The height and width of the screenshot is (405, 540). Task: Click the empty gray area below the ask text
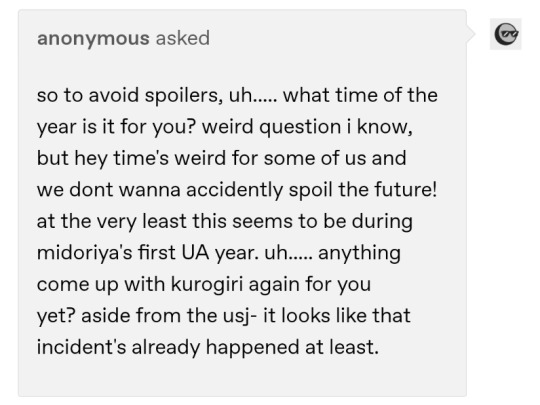pos(242,379)
